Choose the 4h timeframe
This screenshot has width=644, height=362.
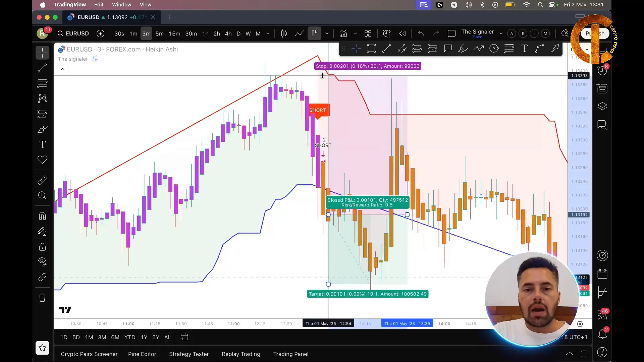click(228, 34)
